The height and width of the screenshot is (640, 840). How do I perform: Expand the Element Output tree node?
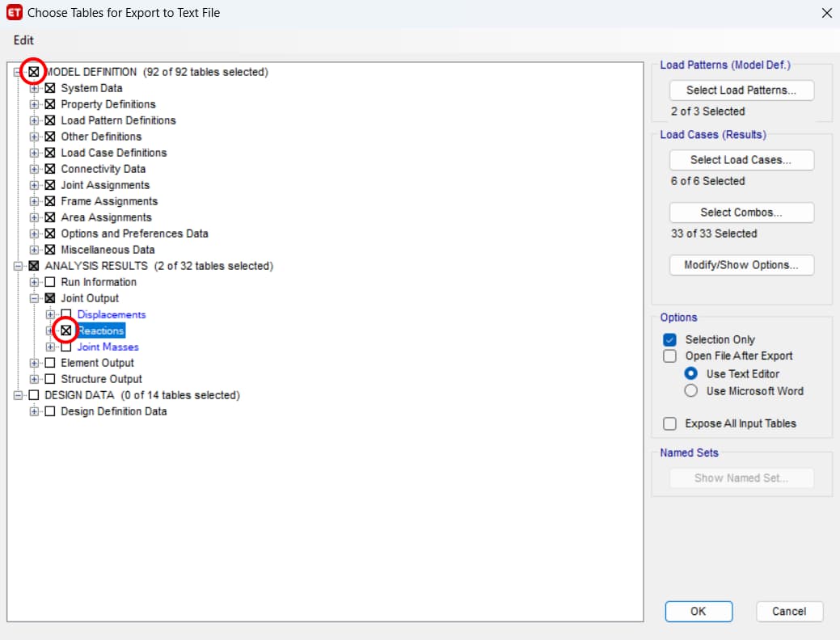[34, 363]
